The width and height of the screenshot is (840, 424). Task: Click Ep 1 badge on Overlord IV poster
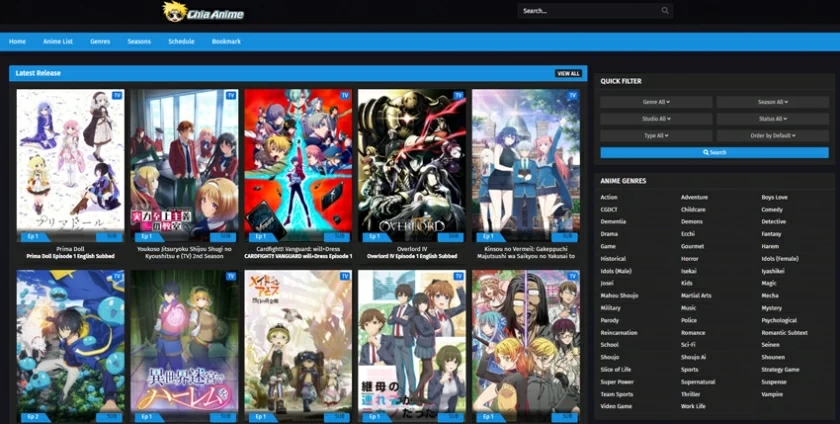pyautogui.click(x=374, y=236)
